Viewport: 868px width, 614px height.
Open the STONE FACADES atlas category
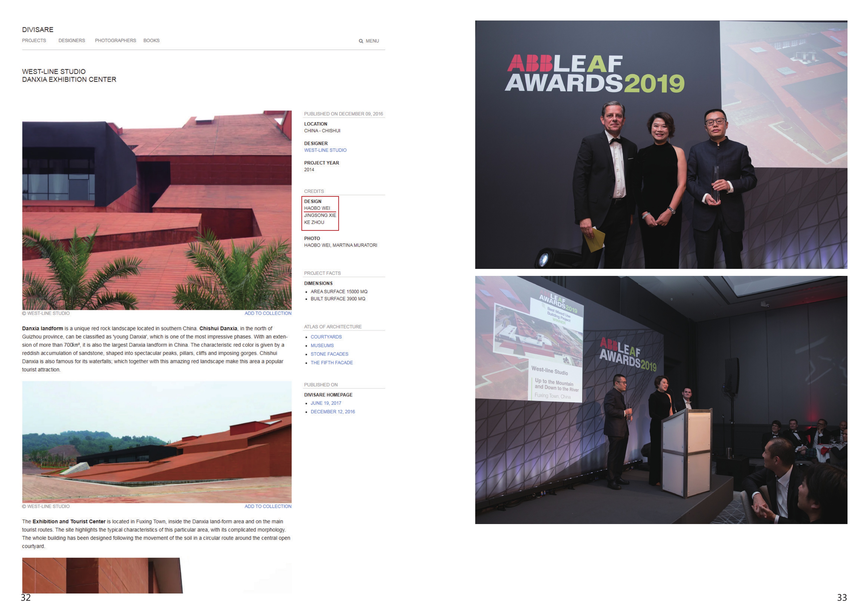tap(329, 354)
